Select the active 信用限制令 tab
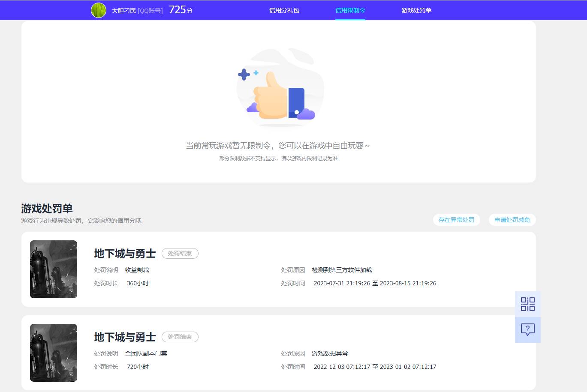Viewport: 587px width, 392px height. coord(350,10)
